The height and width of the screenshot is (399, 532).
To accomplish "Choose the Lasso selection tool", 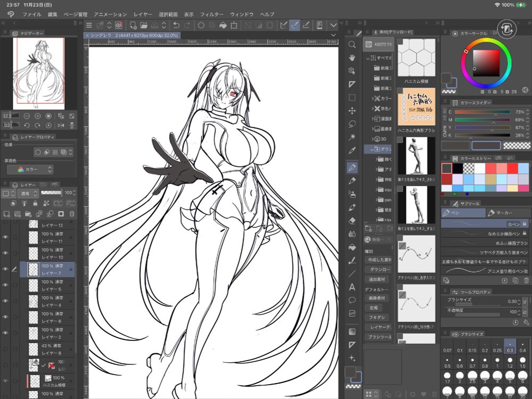I will tap(352, 124).
